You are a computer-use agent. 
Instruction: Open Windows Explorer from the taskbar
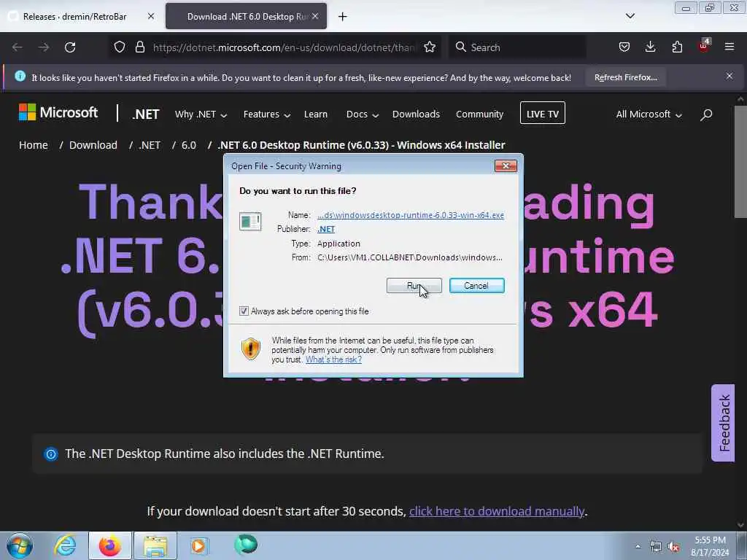pos(155,545)
